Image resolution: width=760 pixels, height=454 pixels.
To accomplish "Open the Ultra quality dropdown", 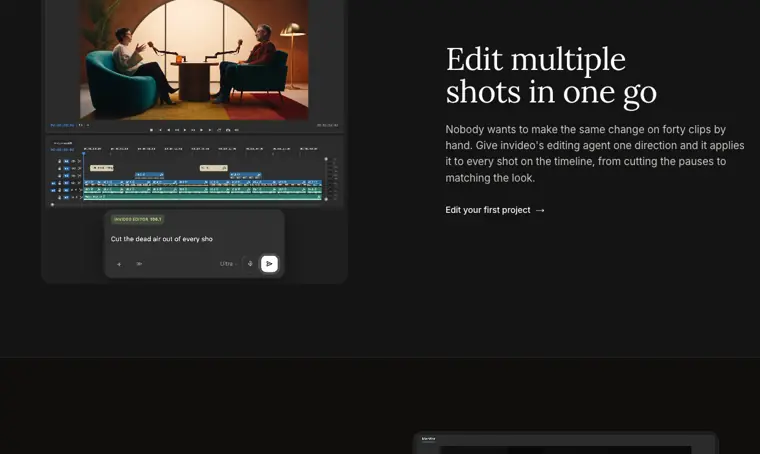I will point(228,264).
